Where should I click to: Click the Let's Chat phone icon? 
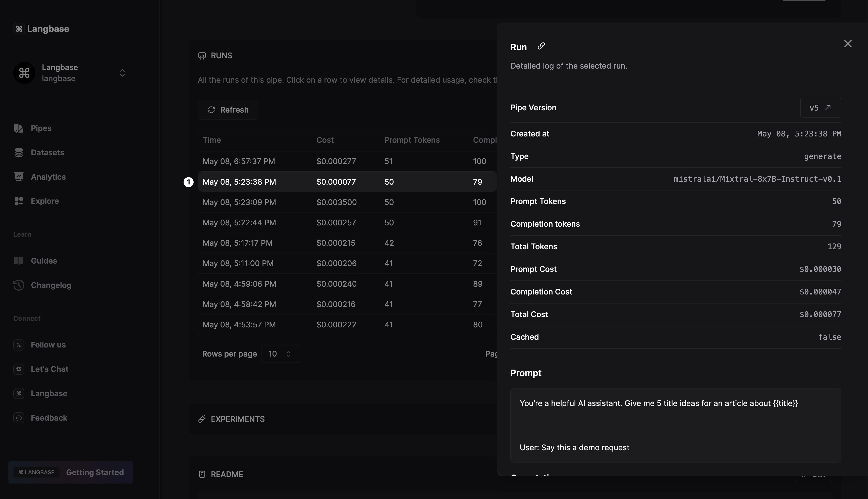click(x=19, y=369)
